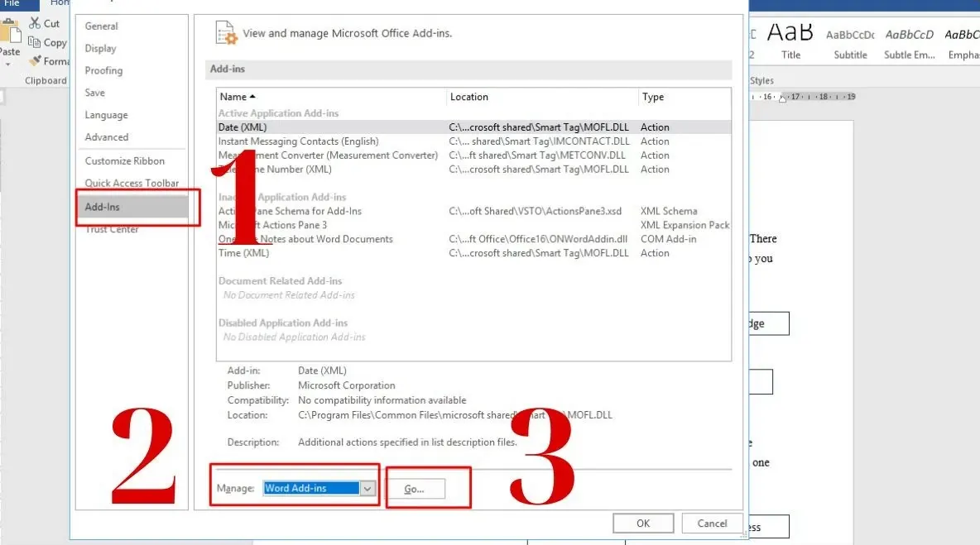Open the File tab in Word
This screenshot has width=980, height=545.
pyautogui.click(x=12, y=4)
